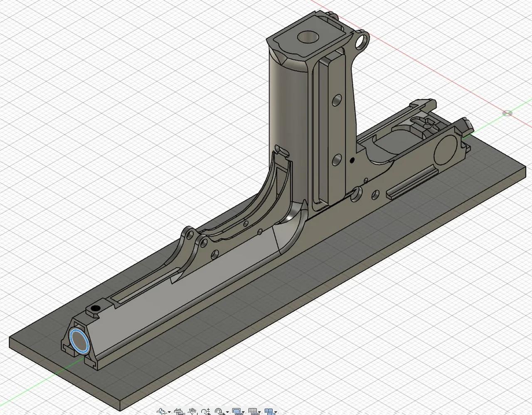Select the Pan tool
The image size is (532, 415).
pos(192,412)
